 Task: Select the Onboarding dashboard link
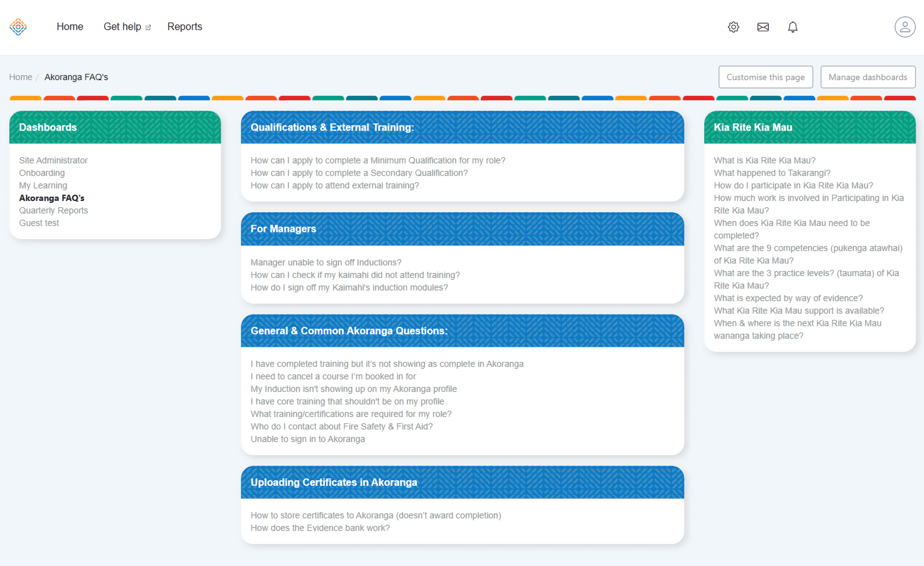click(42, 173)
